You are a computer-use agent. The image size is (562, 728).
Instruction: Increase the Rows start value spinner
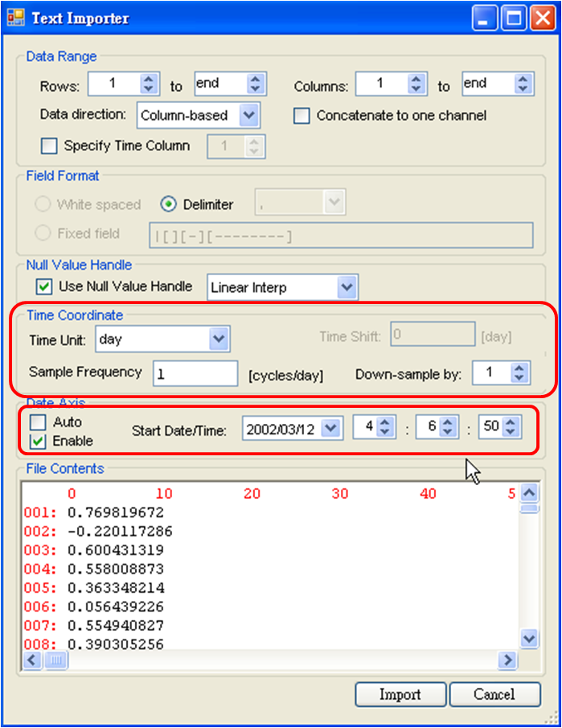pos(149,80)
